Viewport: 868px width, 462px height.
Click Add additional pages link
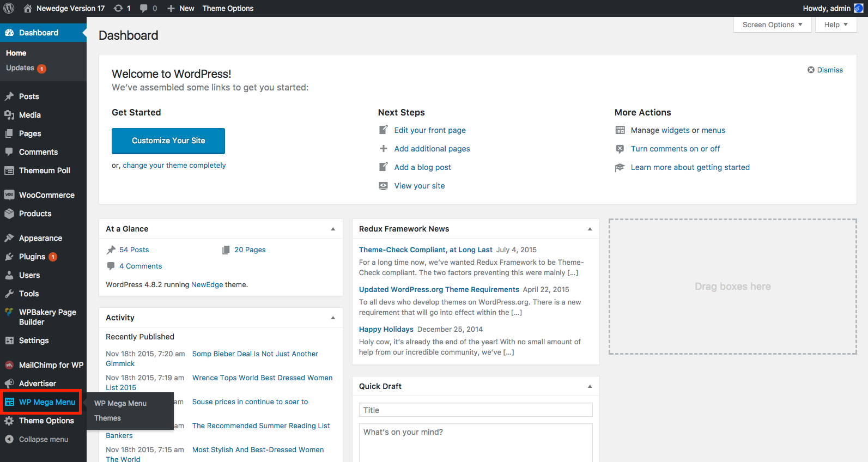coord(432,149)
